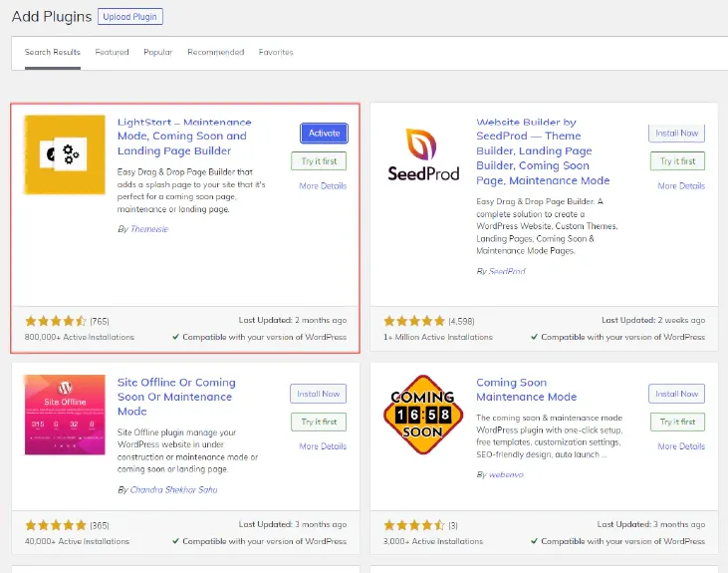Open the Coming Soon Maintenance Mode title
The height and width of the screenshot is (573, 728).
(527, 390)
